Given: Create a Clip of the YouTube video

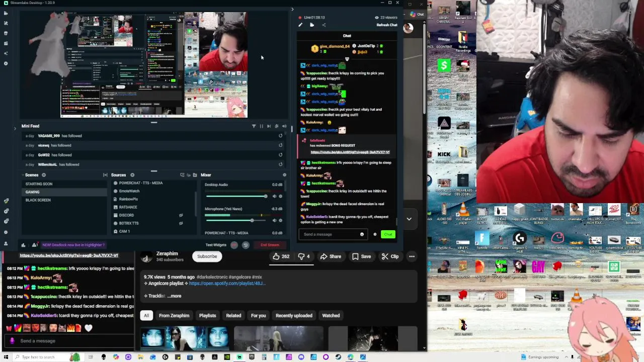Looking at the screenshot, I should point(390,256).
